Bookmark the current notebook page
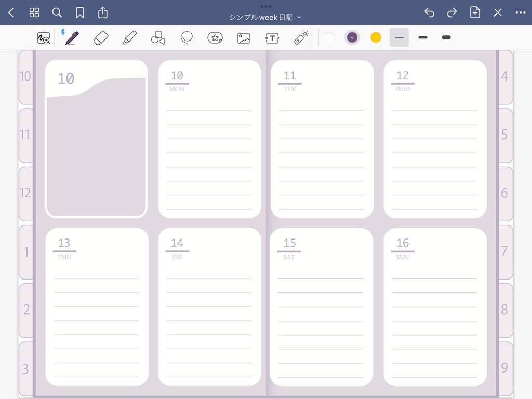This screenshot has width=532, height=399. (79, 12)
